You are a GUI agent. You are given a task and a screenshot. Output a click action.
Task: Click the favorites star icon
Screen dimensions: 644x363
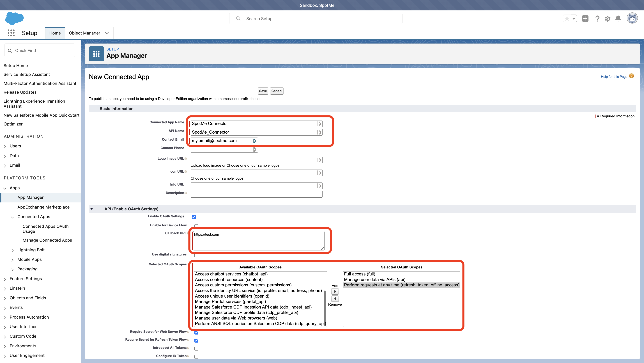click(x=567, y=19)
